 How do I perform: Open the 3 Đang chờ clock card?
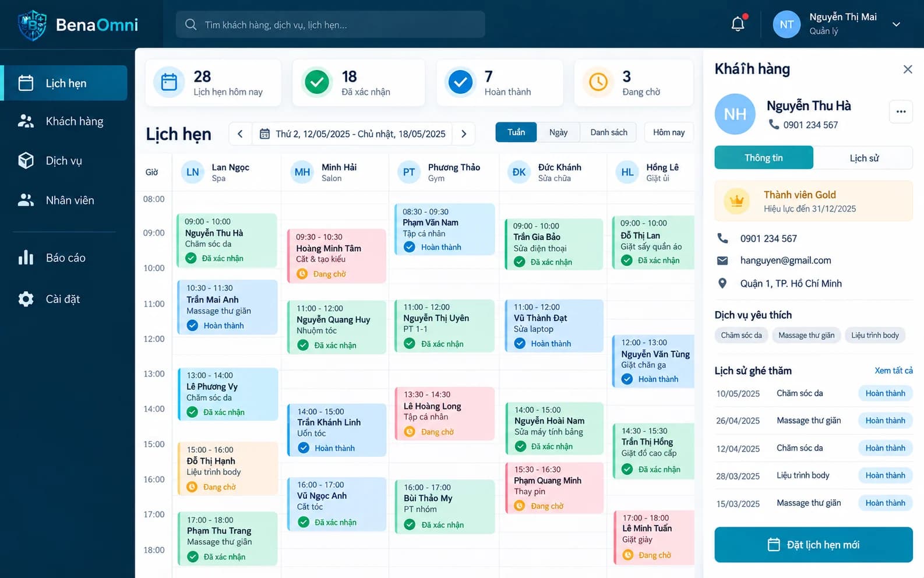(634, 83)
